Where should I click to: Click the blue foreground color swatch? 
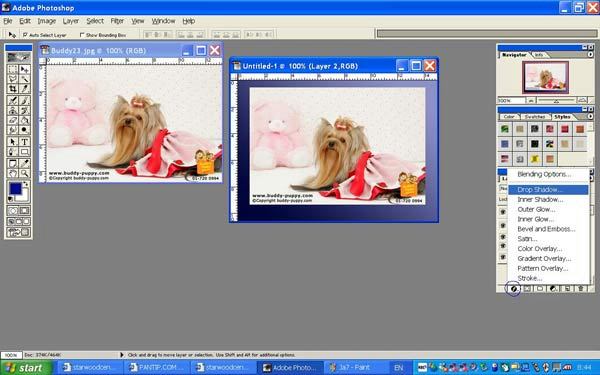tap(15, 189)
